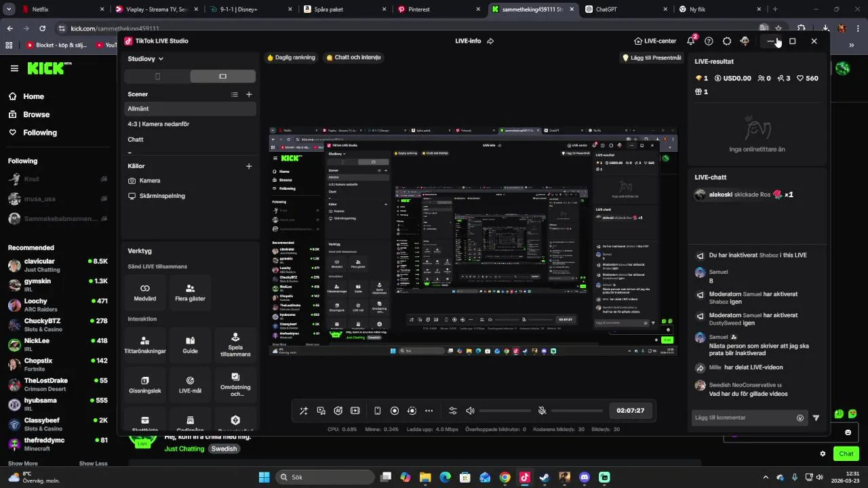Add a new scene with plus icon
868x488 pixels.
coord(249,94)
